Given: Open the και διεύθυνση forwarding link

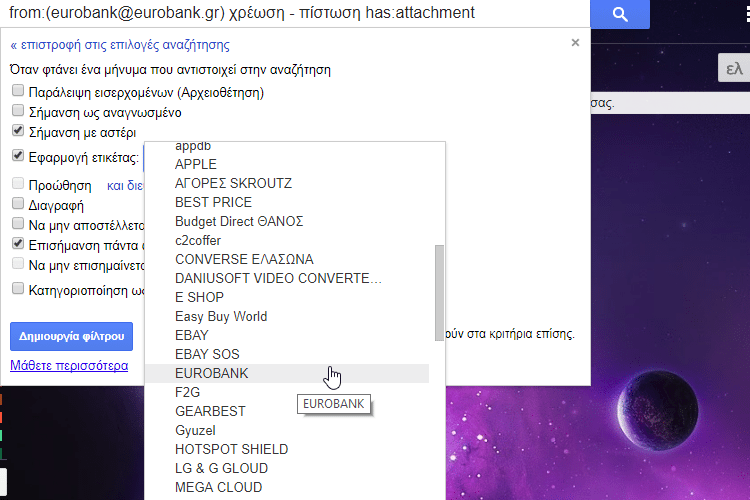Looking at the screenshot, I should [x=125, y=186].
